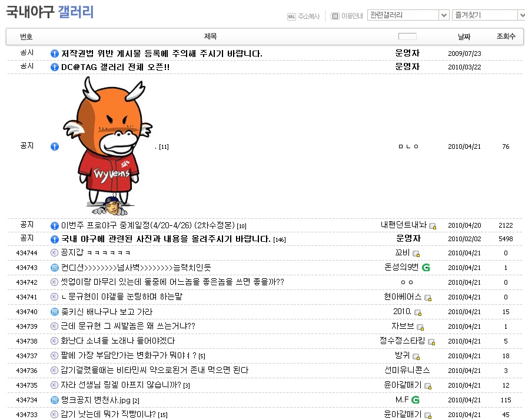Click the green G icon beside M.F
Screen dimensions: 525x420
click(416, 400)
